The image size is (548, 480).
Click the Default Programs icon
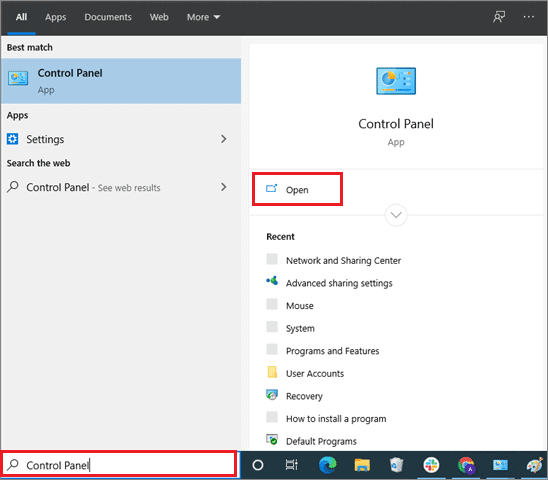pyautogui.click(x=272, y=439)
